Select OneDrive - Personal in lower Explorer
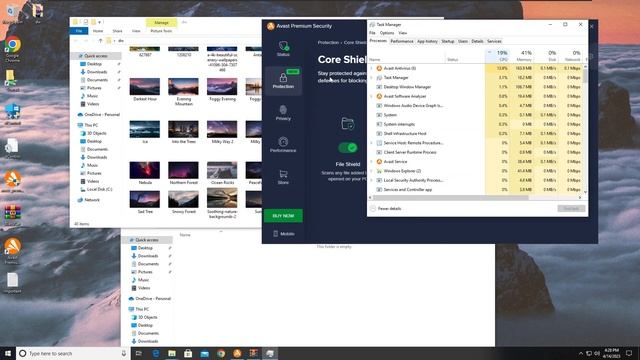The image size is (640, 360). point(150,299)
